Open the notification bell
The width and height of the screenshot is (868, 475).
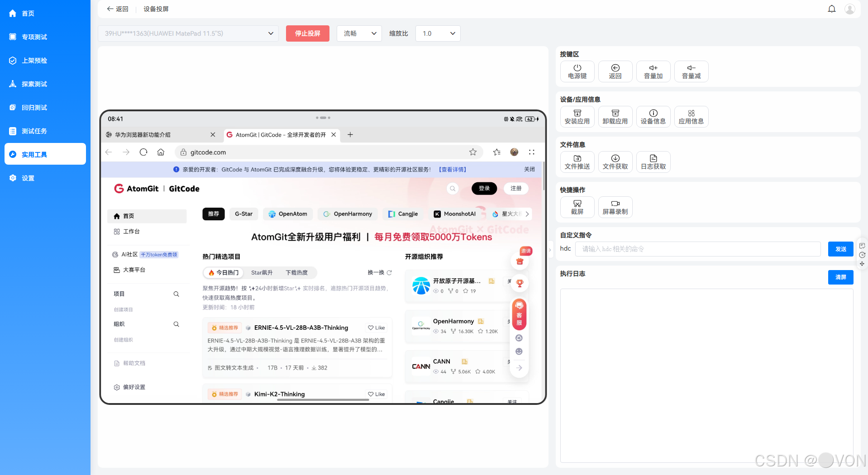click(832, 9)
